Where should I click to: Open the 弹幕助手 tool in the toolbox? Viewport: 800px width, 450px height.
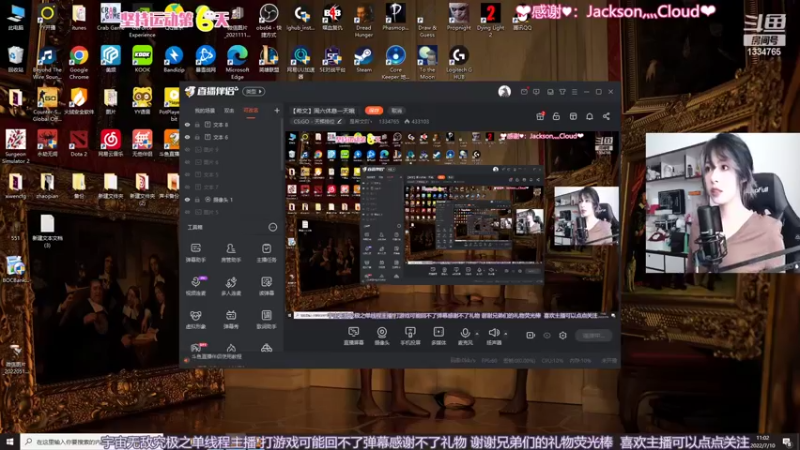pos(195,253)
